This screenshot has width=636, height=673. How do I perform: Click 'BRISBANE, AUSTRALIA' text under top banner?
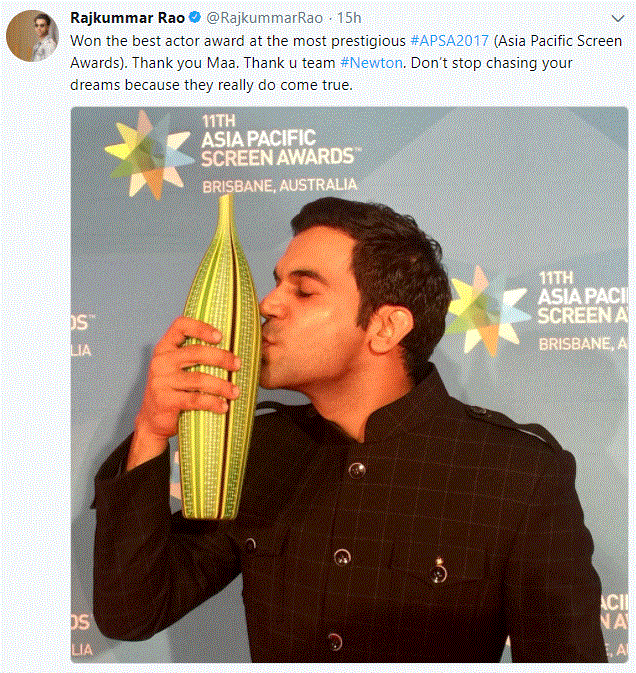point(279,185)
